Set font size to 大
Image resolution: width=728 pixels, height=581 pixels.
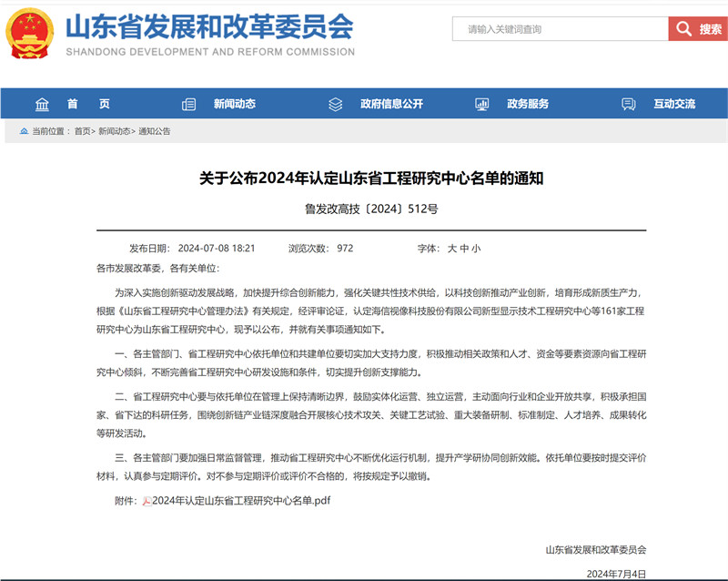[x=451, y=249]
